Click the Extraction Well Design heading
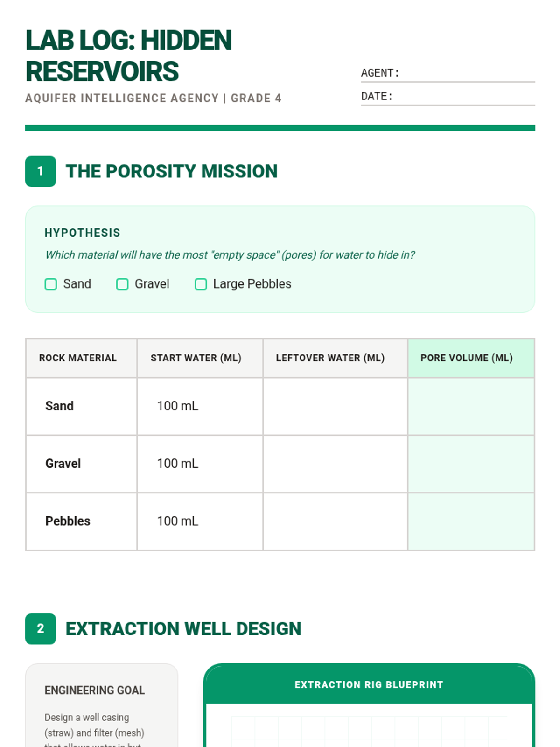The width and height of the screenshot is (560, 747). point(183,629)
